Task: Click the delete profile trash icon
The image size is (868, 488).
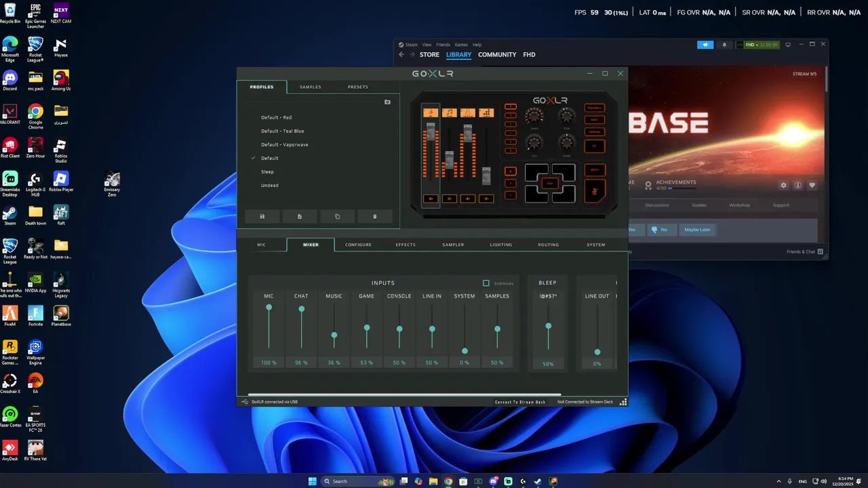Action: pos(374,216)
